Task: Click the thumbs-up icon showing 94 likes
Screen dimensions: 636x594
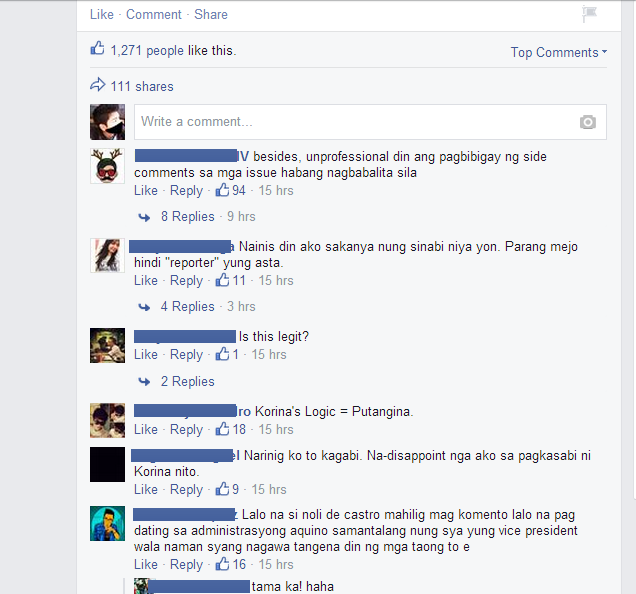Action: pyautogui.click(x=222, y=190)
